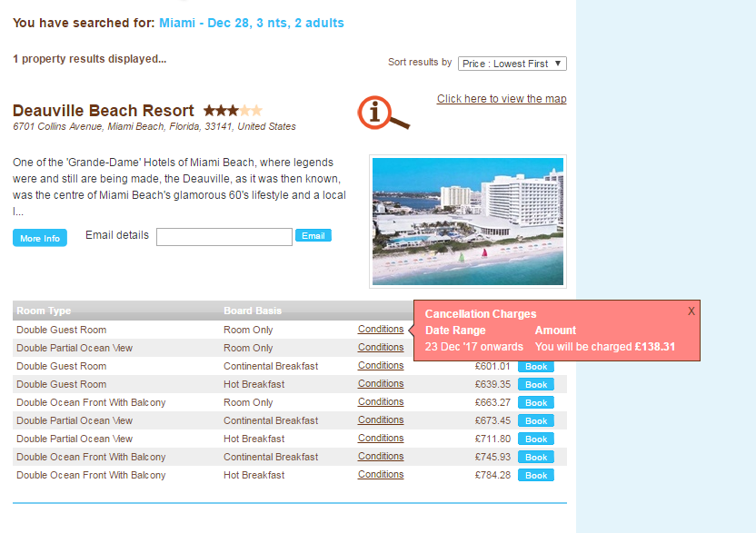Viewport: 756px width, 533px height.
Task: Click the Cancellation Charges heading
Action: click(480, 314)
